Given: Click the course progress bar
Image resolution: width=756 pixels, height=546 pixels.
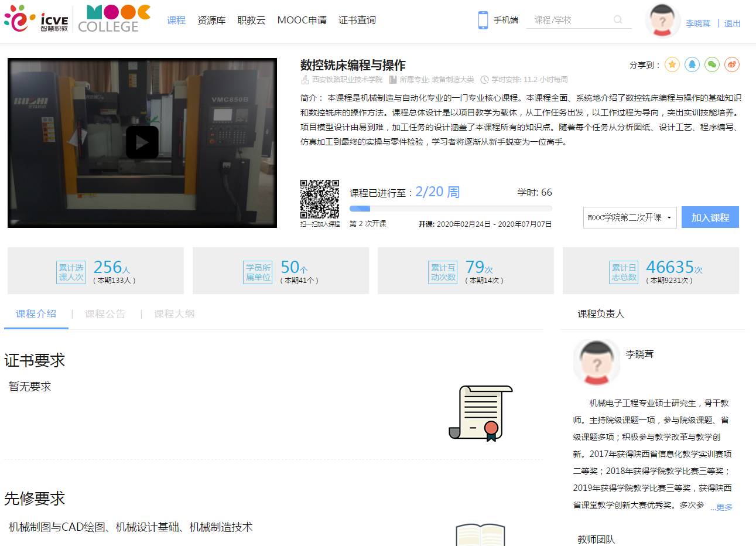Looking at the screenshot, I should (450, 209).
